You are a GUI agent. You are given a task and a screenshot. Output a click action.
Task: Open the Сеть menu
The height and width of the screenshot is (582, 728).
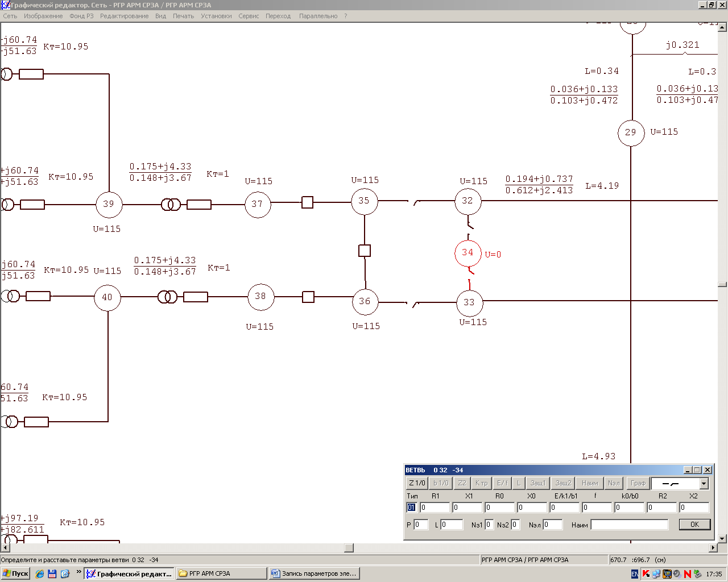coord(10,16)
